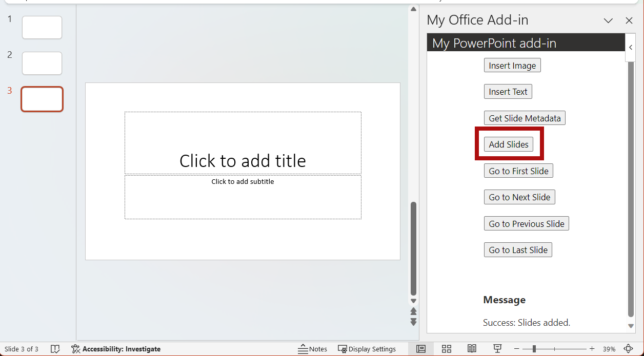Zoom in using the plus icon
Screen dimensions: 644x356
[592, 349]
